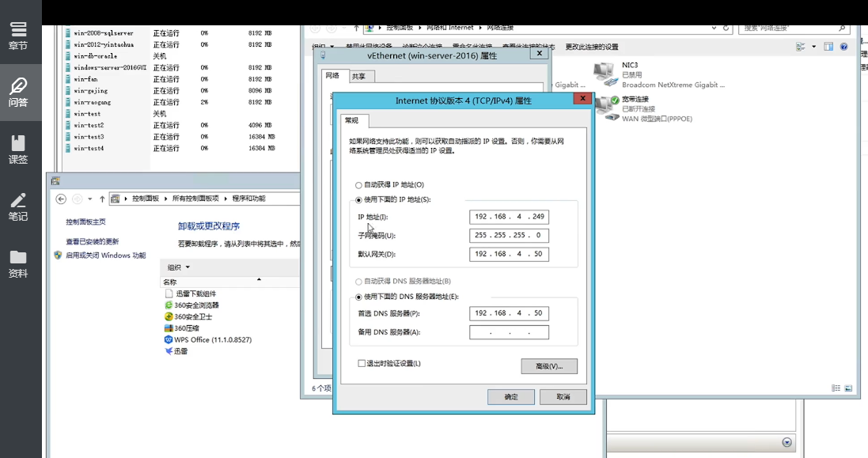This screenshot has width=868, height=458.
Task: Select 使用下面的 DNS 服务器地址 radio button
Action: pos(358,297)
